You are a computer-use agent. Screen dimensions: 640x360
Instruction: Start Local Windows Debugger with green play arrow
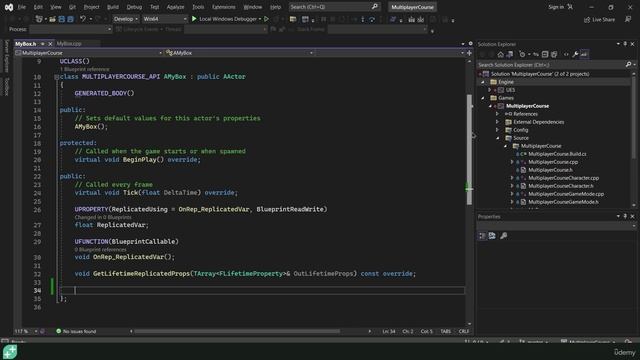(x=194, y=19)
